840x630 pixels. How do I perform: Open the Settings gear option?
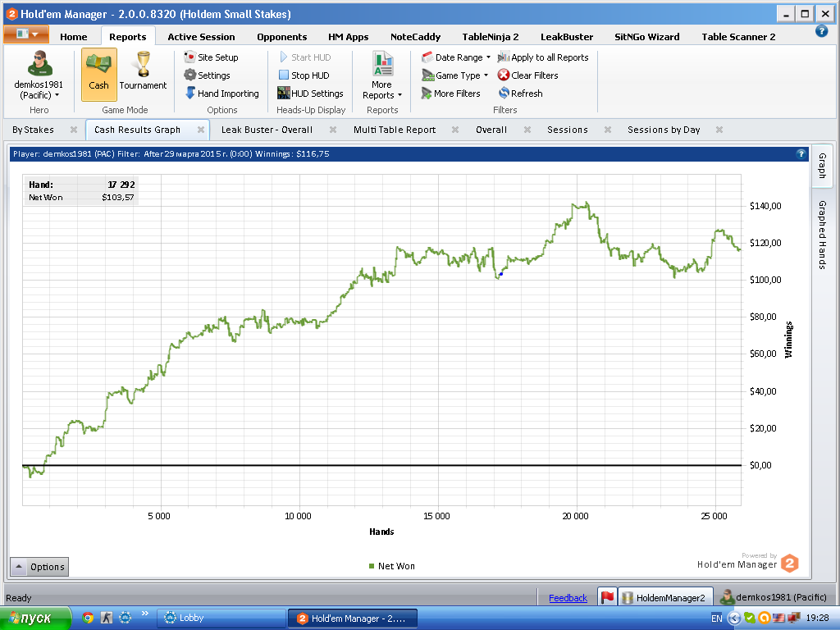click(207, 75)
